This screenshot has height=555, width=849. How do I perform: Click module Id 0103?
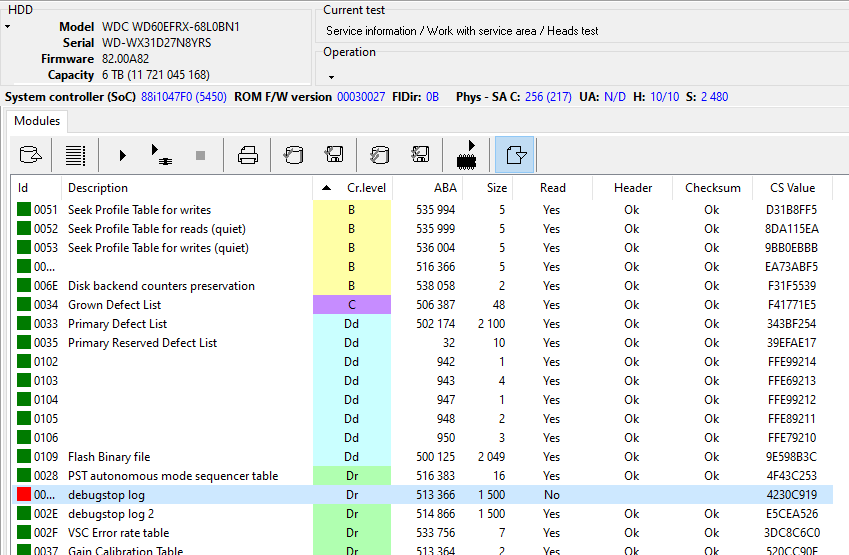(x=45, y=381)
